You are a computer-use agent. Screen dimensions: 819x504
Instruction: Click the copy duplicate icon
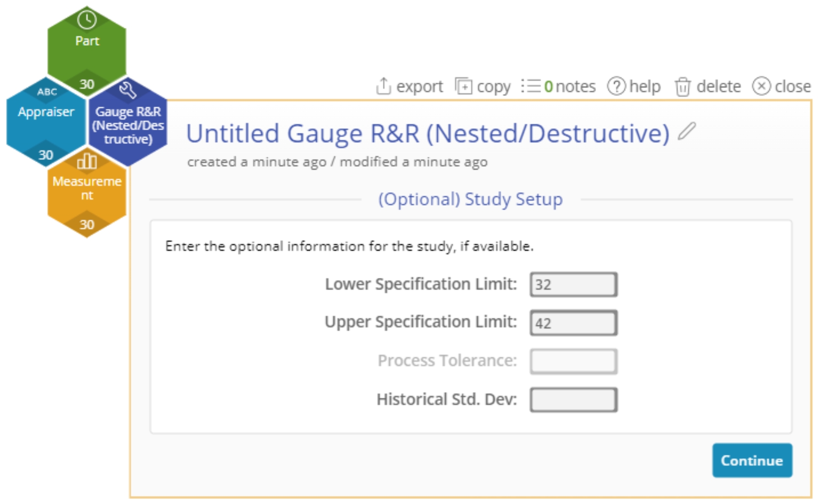click(463, 86)
